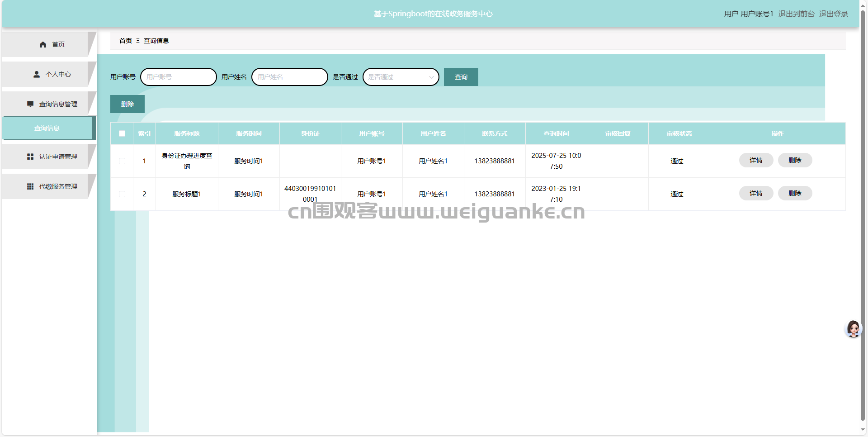Click the person icon beside 个人中心
The width and height of the screenshot is (868, 437).
click(x=37, y=74)
